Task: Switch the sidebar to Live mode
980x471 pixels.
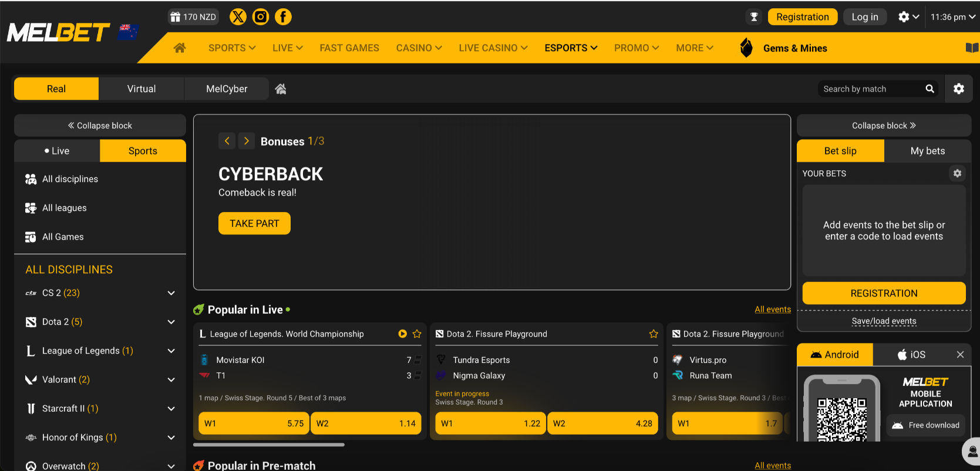Action: point(57,151)
